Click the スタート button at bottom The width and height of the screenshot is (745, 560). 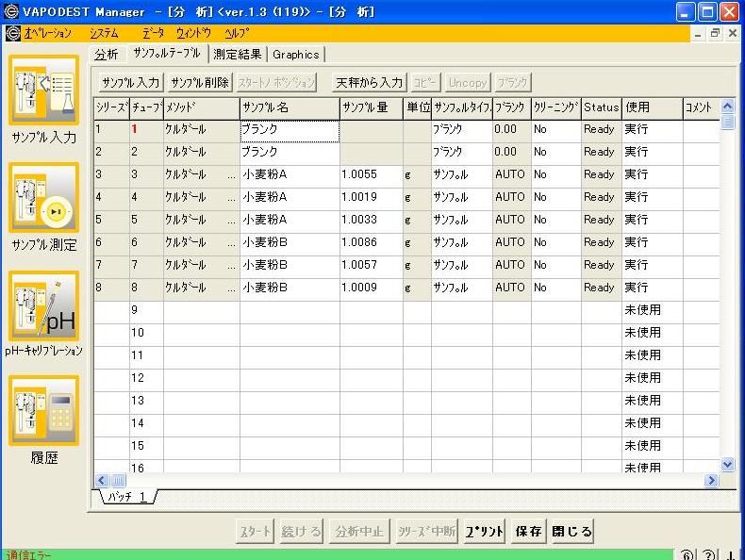tap(256, 531)
